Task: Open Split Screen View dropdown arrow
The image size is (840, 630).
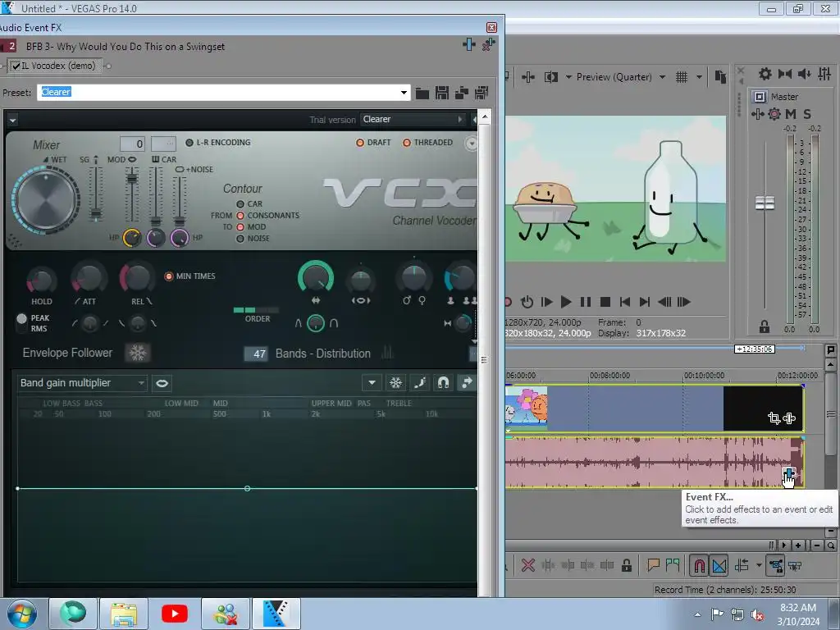Action: click(568, 77)
